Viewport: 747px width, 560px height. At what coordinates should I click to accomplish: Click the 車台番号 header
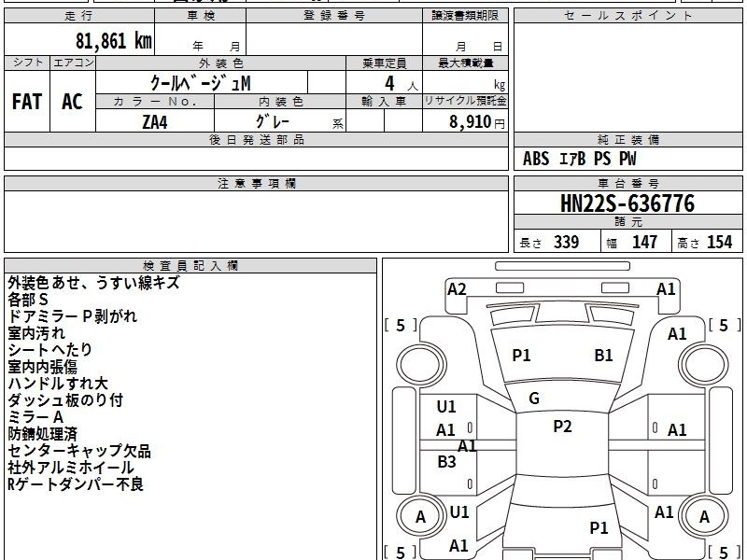627,183
